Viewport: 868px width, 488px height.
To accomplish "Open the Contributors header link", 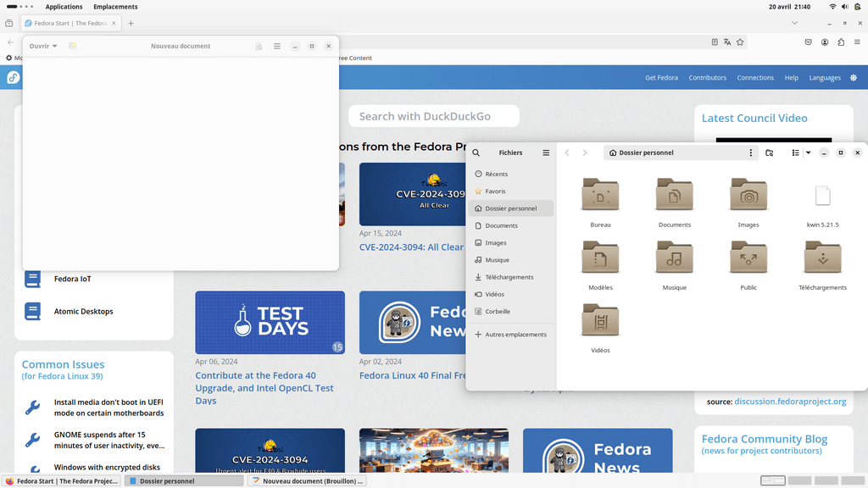I will click(708, 77).
